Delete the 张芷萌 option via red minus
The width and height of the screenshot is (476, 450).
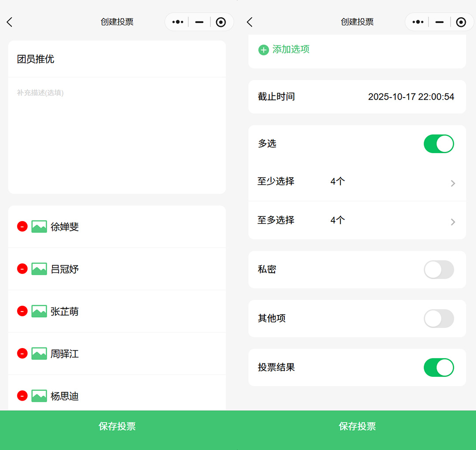point(22,311)
